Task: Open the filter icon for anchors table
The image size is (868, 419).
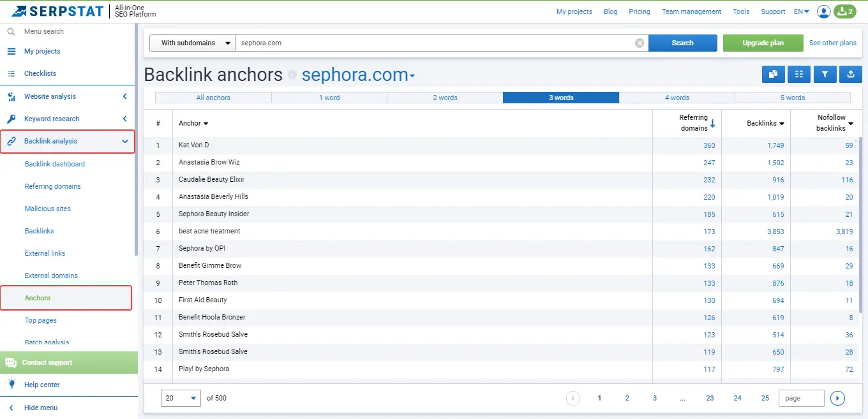Action: point(825,74)
